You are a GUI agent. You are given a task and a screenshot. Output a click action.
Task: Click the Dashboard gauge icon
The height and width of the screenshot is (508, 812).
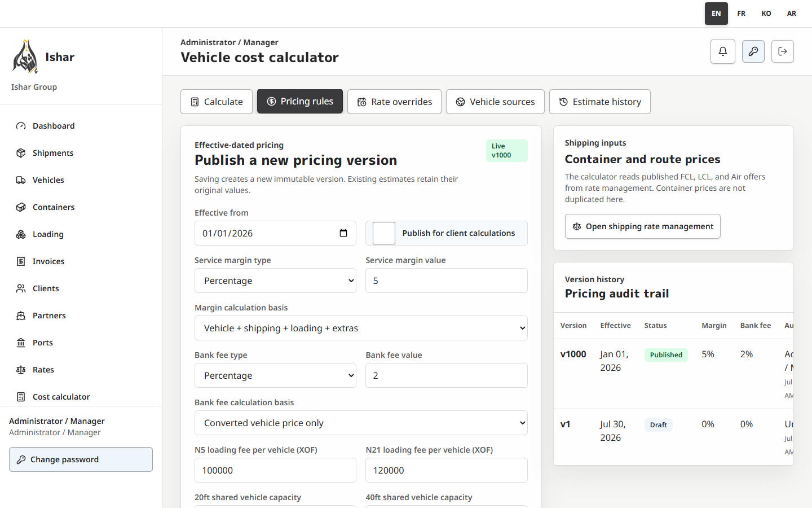pyautogui.click(x=21, y=126)
